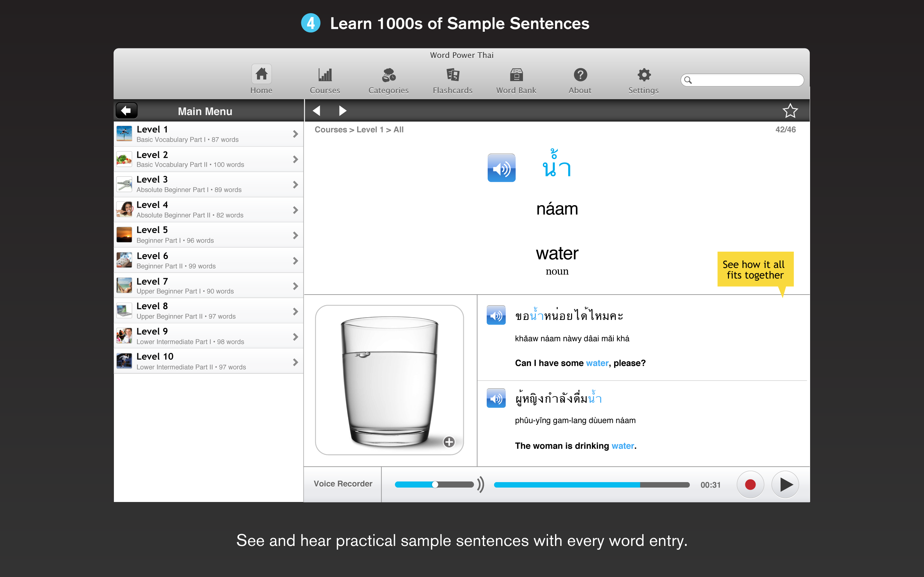Click the record button in Voice Recorder
924x577 pixels.
coord(750,483)
